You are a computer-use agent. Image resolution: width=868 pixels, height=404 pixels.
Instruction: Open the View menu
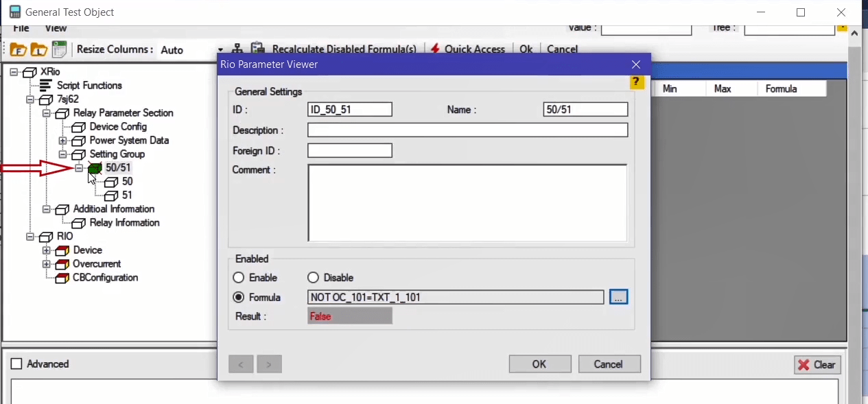[x=56, y=28]
